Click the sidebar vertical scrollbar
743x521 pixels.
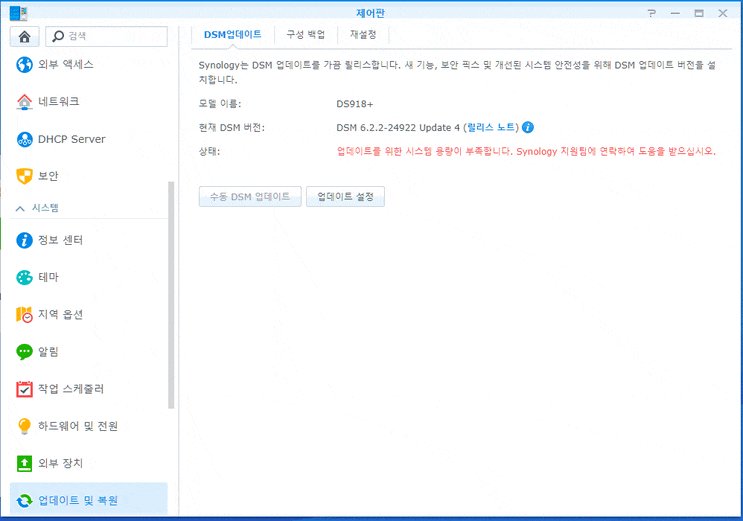point(171,295)
